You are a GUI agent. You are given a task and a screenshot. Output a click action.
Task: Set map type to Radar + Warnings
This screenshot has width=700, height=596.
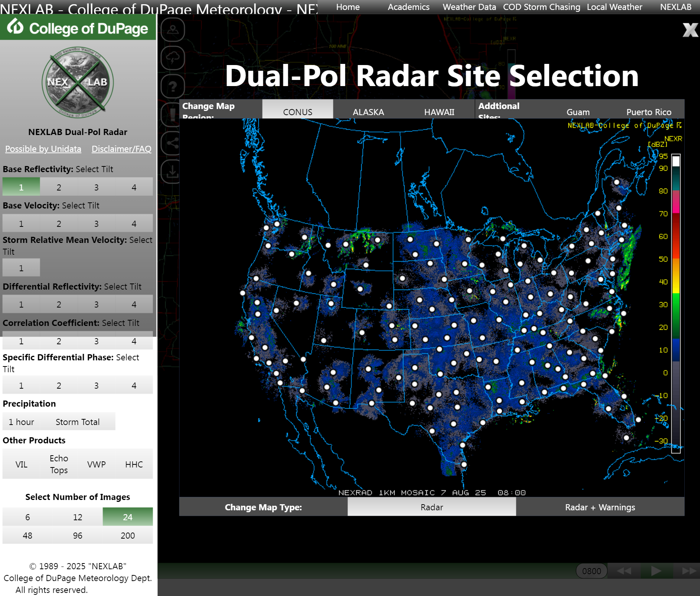pyautogui.click(x=600, y=507)
